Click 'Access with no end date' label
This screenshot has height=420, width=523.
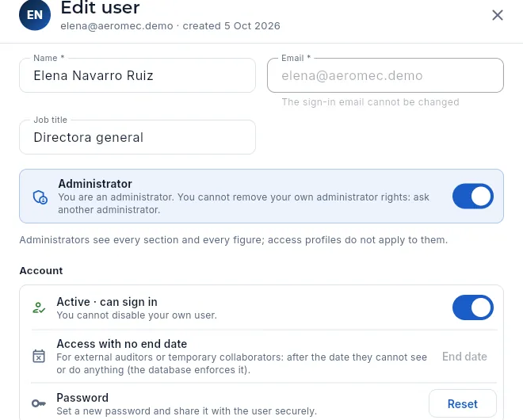pyautogui.click(x=122, y=344)
